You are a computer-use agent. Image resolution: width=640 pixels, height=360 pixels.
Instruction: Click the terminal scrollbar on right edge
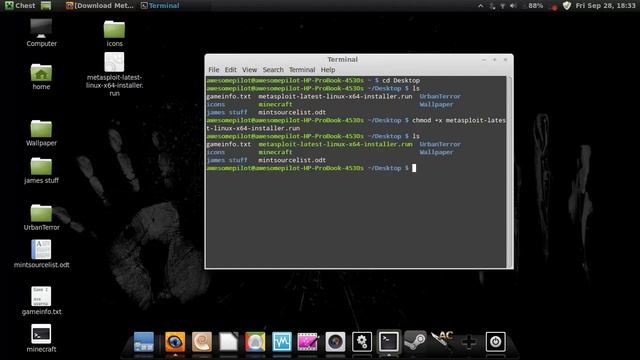pos(509,171)
